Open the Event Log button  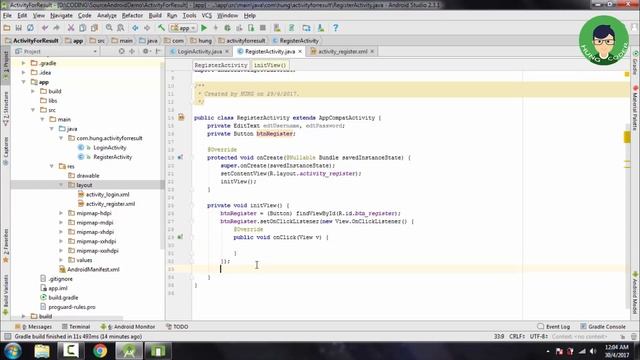pos(553,327)
